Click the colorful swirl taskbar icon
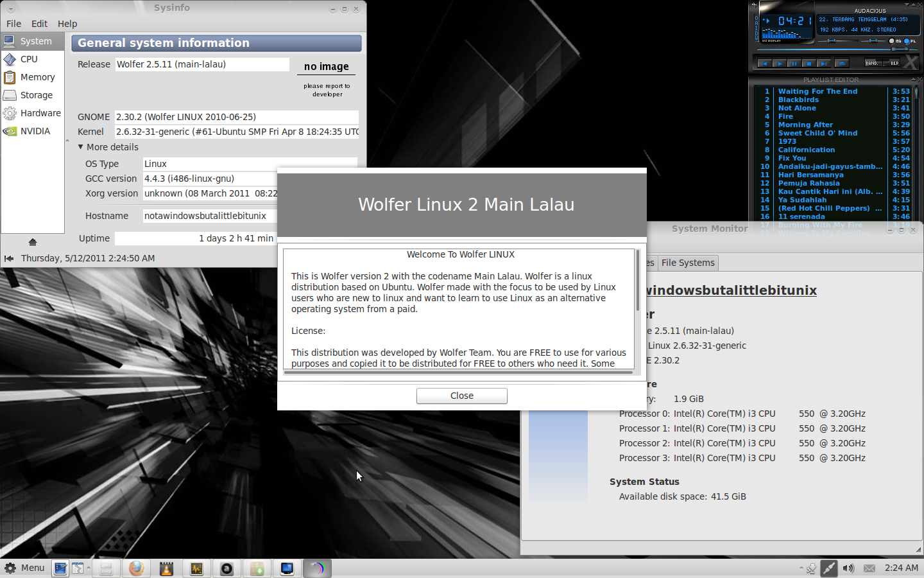 click(x=317, y=568)
